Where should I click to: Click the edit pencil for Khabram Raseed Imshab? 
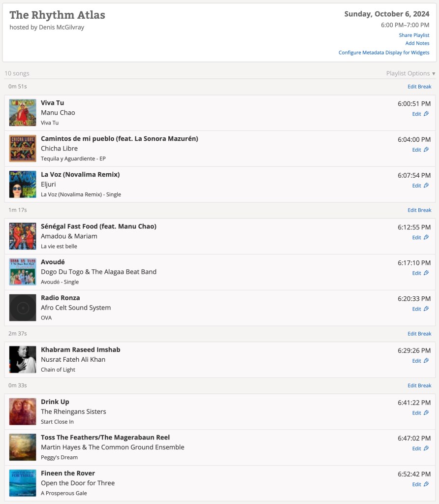[426, 361]
